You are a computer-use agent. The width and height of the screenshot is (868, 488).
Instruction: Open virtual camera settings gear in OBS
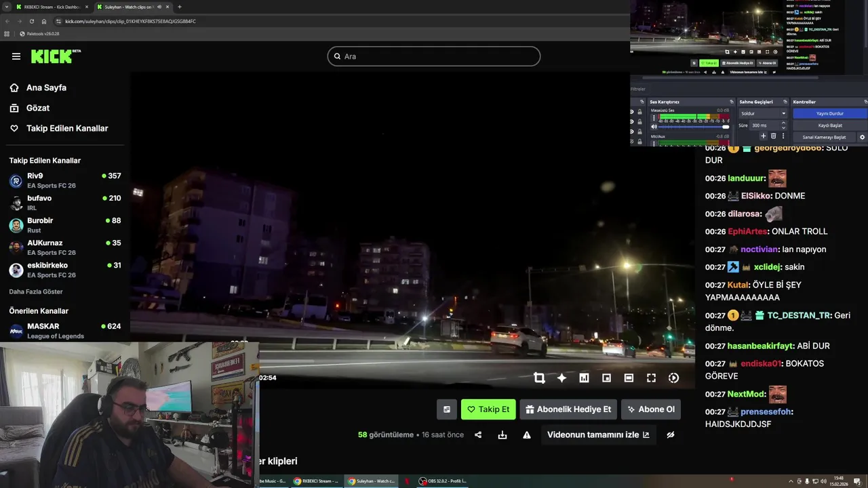coord(863,137)
